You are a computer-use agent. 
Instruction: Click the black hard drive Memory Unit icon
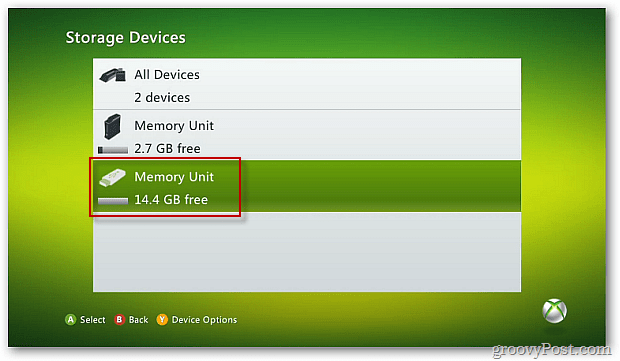pos(112,127)
